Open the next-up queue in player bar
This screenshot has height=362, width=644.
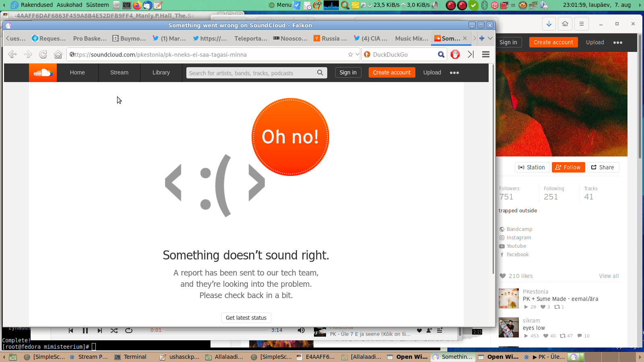coord(440,331)
